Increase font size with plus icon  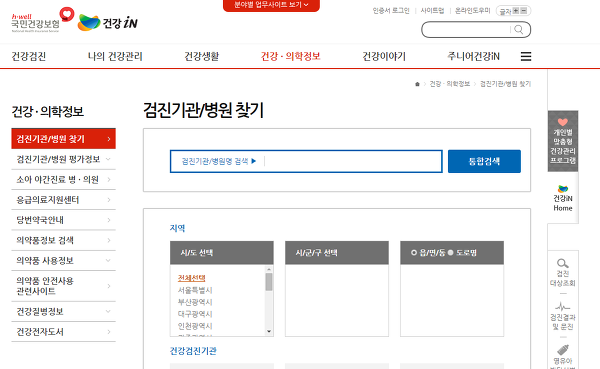pos(516,11)
